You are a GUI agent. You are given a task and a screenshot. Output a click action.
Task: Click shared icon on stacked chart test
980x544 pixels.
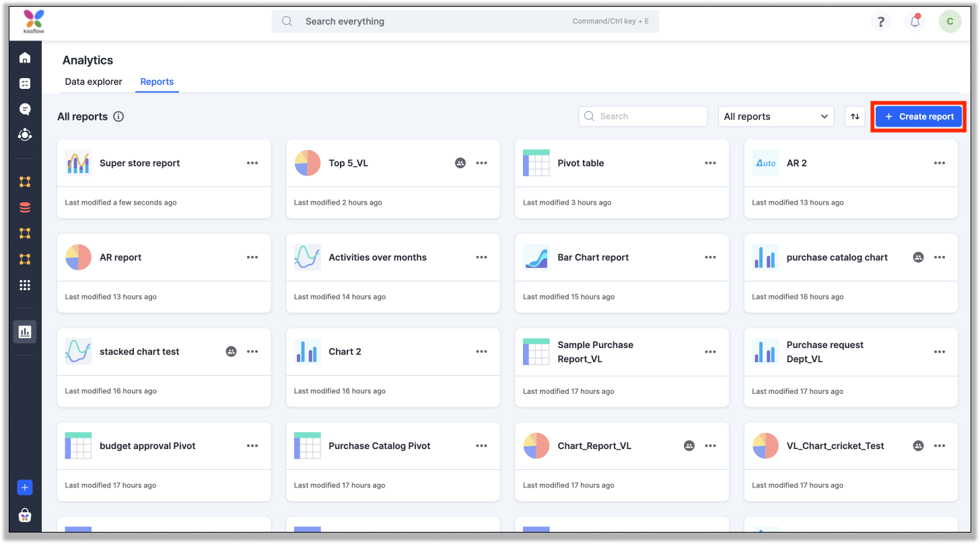231,351
